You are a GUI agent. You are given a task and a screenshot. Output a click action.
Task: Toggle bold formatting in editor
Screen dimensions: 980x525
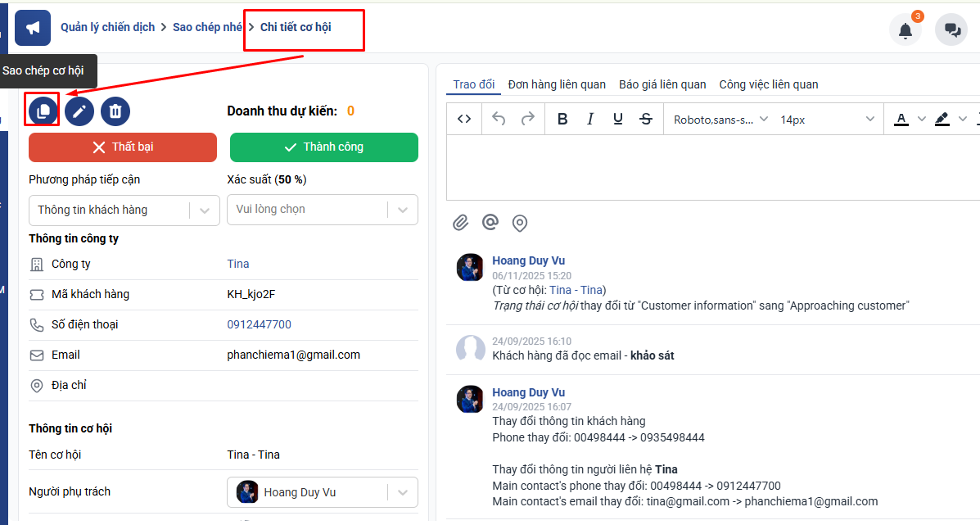coord(562,120)
